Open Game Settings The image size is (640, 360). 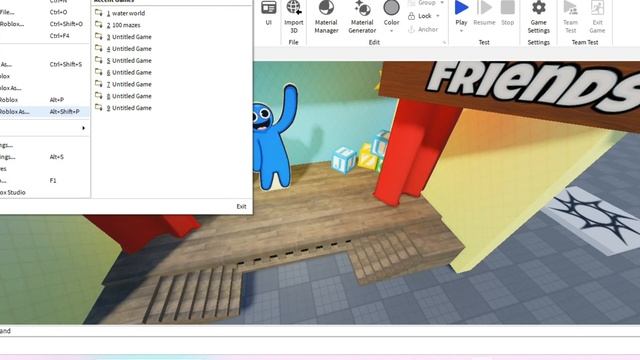click(539, 17)
